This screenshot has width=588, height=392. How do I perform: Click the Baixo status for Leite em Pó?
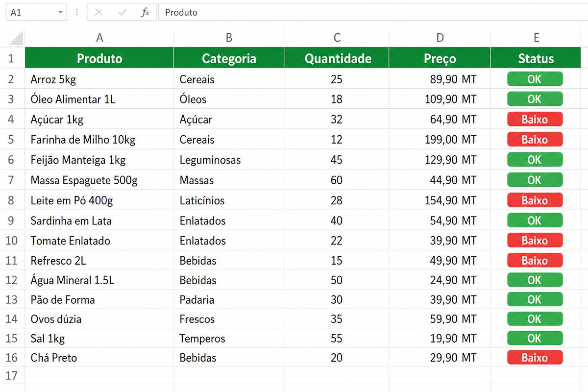535,200
